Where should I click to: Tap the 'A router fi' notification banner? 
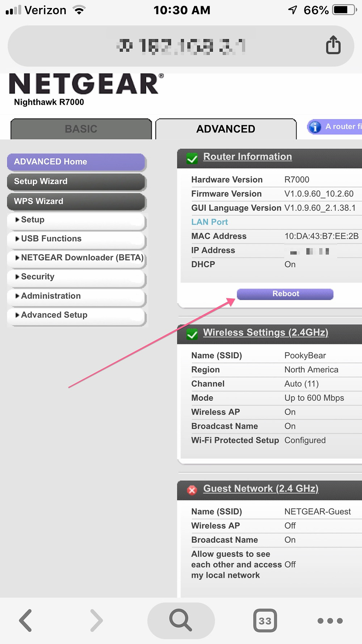pyautogui.click(x=334, y=127)
